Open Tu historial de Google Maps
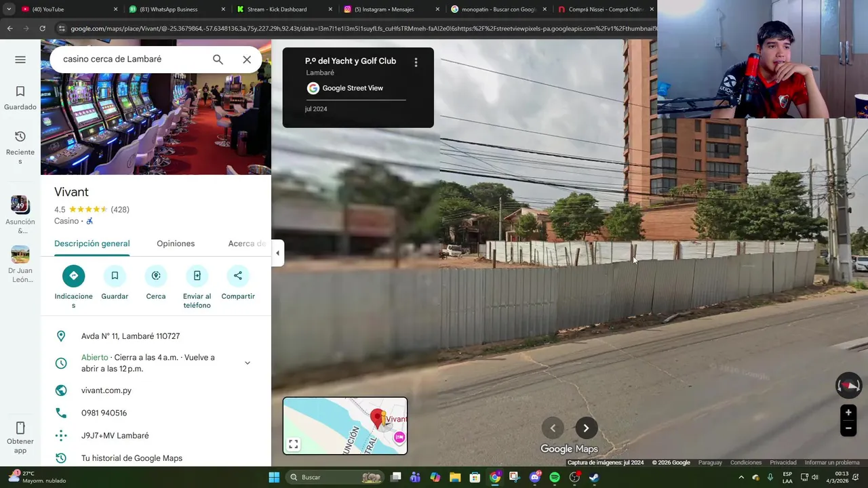Viewport: 868px width, 488px height. pos(132,458)
